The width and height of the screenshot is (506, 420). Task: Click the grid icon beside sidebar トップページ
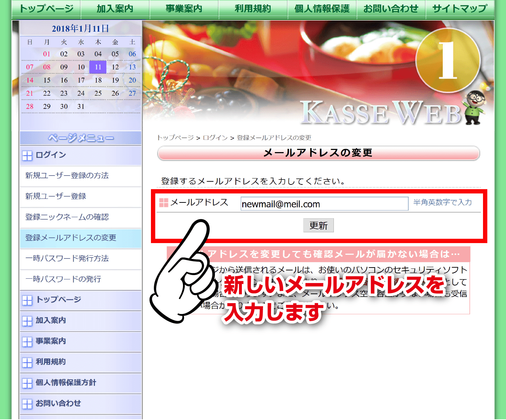[27, 300]
